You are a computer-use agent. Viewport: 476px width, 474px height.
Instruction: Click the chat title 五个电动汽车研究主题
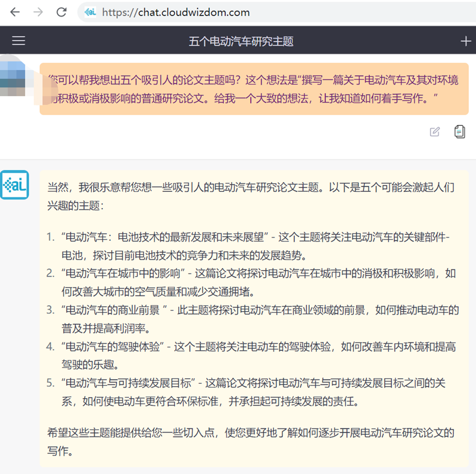[x=241, y=41]
